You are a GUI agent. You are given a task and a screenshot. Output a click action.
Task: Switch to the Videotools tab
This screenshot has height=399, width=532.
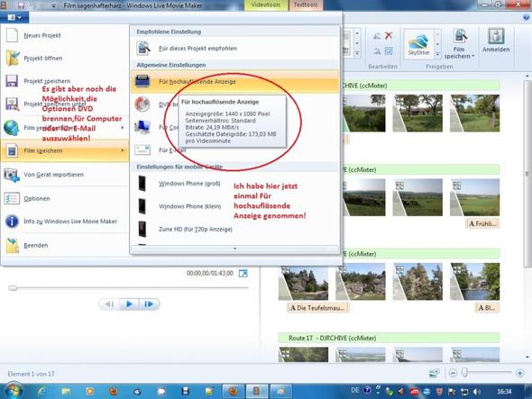pyautogui.click(x=266, y=5)
